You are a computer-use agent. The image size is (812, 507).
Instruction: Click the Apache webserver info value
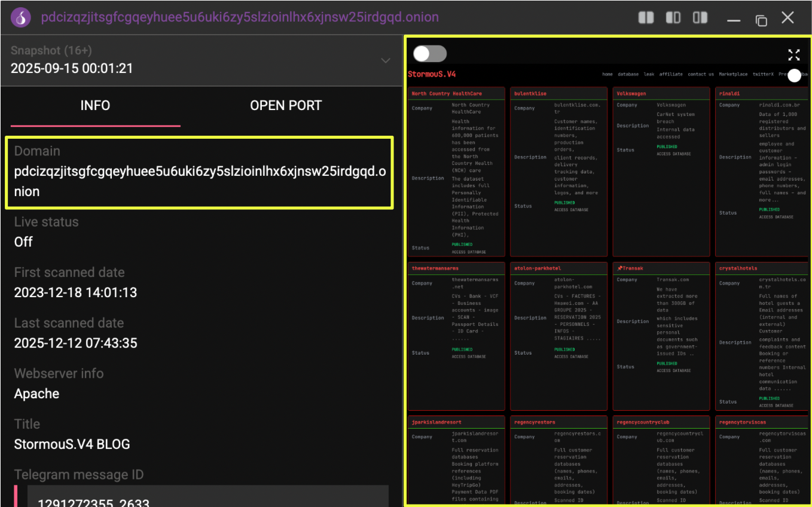pyautogui.click(x=36, y=393)
